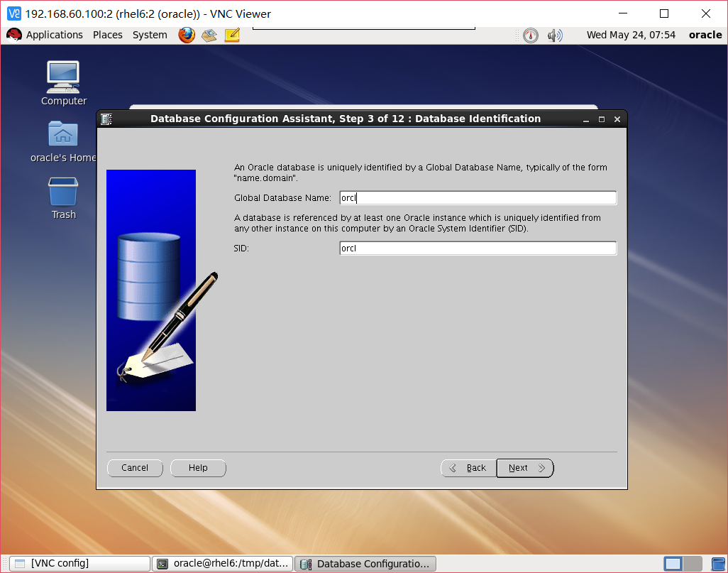Launch the text editor applet on the panel

231,35
